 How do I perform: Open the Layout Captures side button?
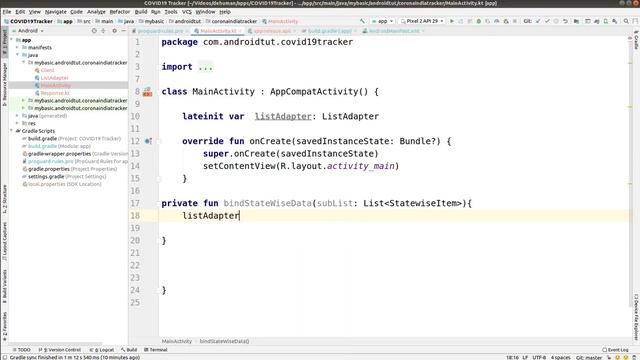tap(4, 242)
